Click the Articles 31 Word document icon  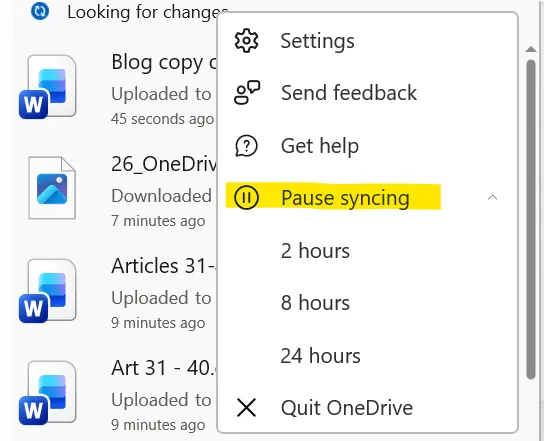[x=48, y=291]
